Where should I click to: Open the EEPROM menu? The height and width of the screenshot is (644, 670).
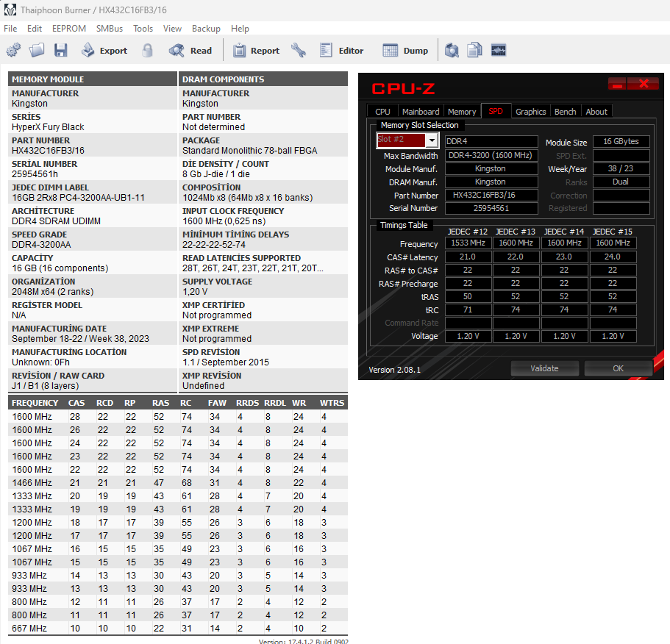69,29
